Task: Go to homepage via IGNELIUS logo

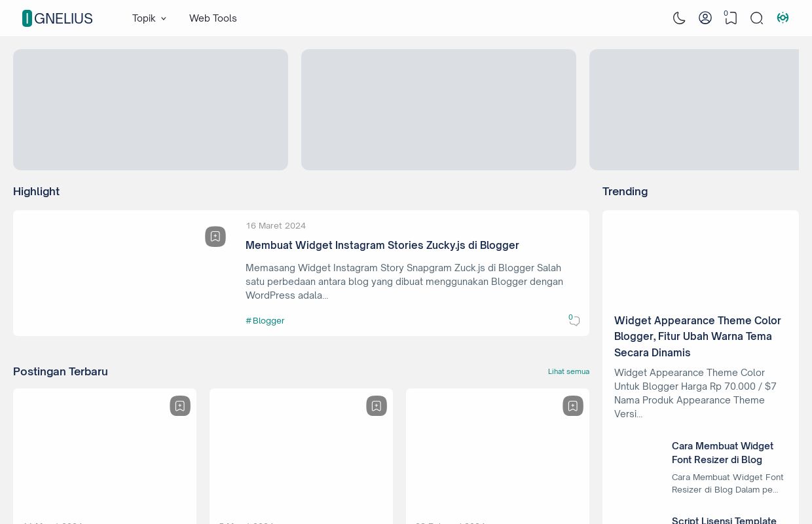Action: point(58,18)
